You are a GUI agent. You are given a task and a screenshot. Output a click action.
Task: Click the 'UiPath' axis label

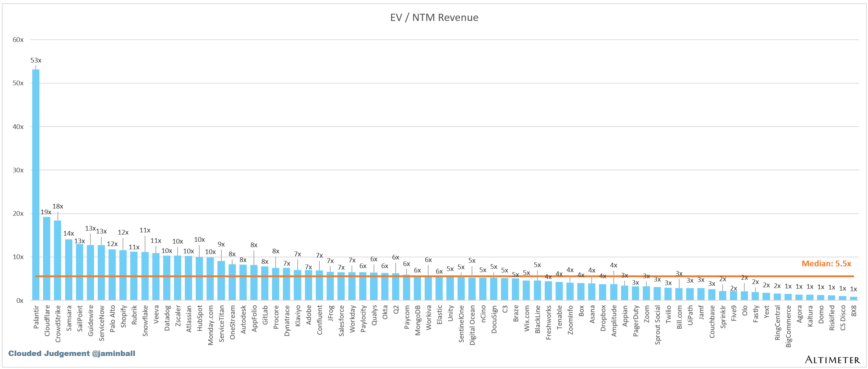[690, 315]
